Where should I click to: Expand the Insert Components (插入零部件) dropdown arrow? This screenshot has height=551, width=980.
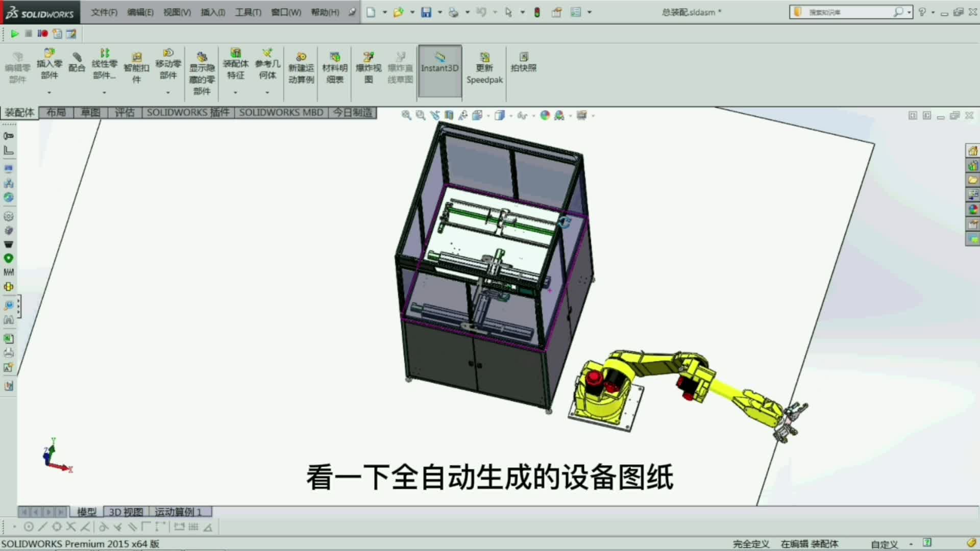point(50,93)
